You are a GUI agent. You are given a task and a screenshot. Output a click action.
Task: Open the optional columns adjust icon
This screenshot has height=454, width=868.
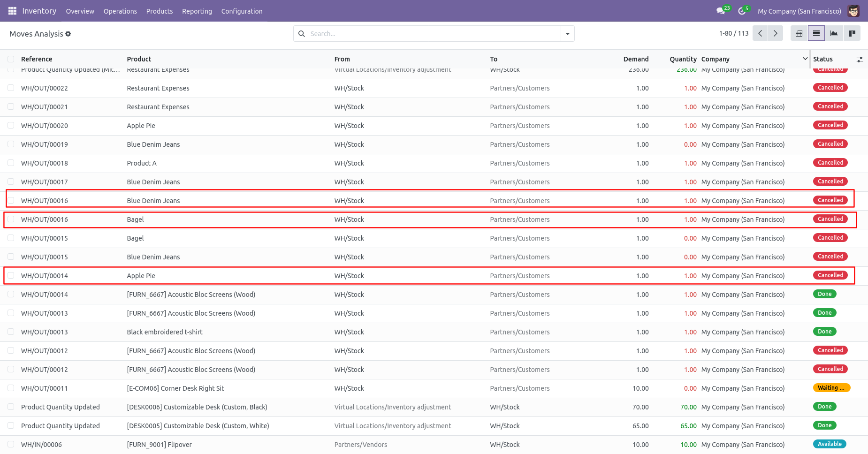[860, 60]
